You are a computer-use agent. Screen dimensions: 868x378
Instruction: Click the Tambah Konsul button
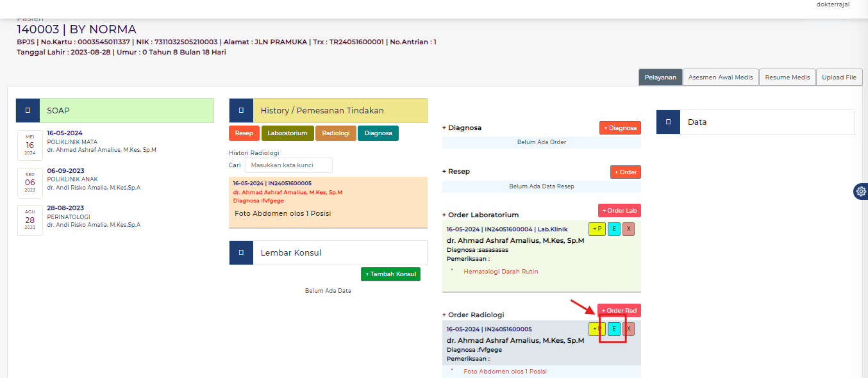[390, 274]
